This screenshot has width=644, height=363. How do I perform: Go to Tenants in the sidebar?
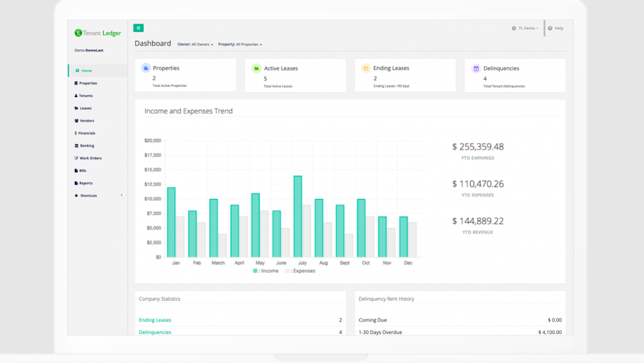[x=86, y=96]
